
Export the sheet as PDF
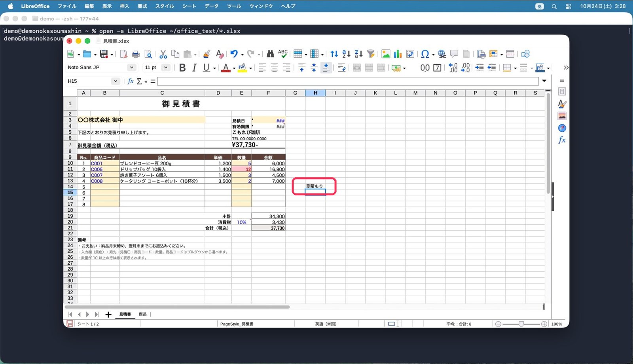[x=124, y=54]
